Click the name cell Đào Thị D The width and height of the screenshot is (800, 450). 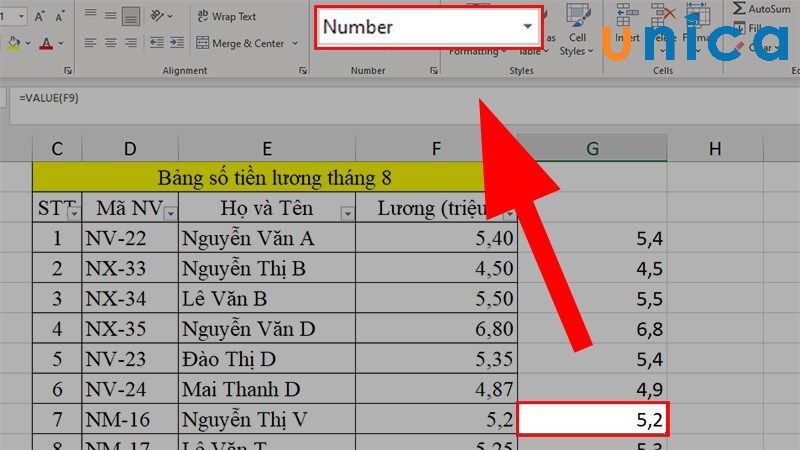(x=267, y=359)
